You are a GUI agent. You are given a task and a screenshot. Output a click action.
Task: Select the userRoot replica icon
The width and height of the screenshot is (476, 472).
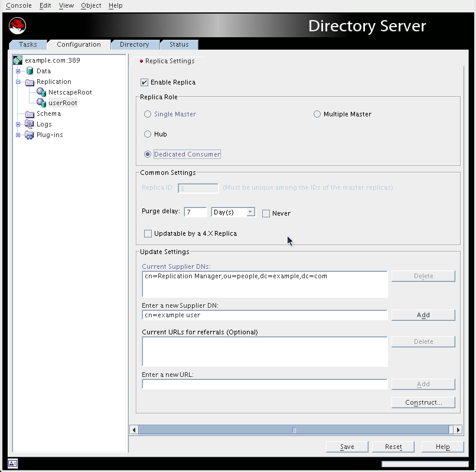pyautogui.click(x=41, y=103)
